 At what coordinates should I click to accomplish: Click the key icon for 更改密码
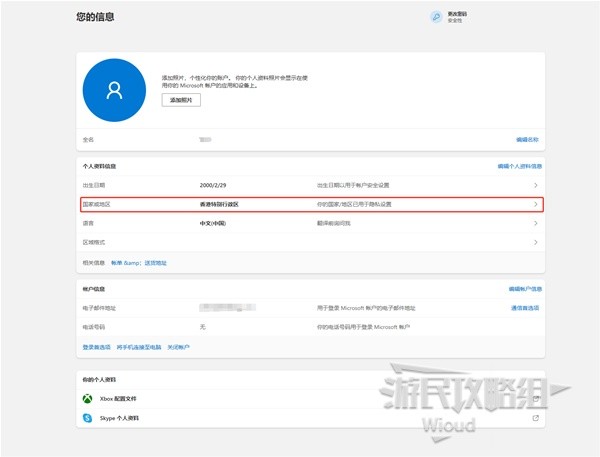click(436, 17)
